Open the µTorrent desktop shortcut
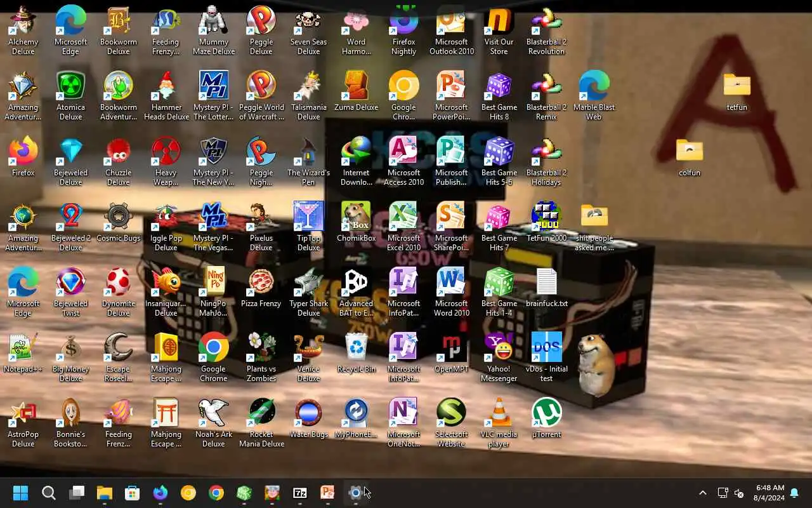 coord(547,418)
